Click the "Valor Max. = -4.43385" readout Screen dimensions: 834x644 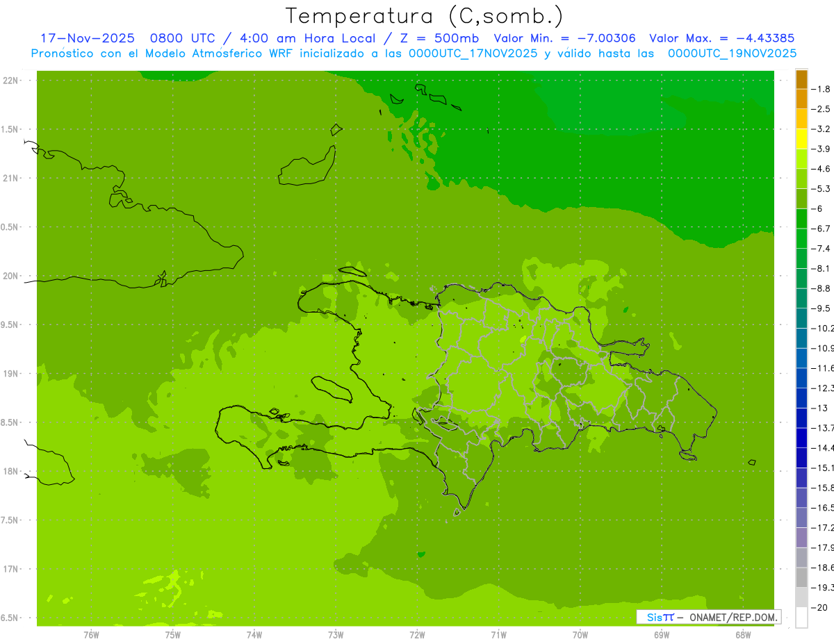(x=721, y=38)
